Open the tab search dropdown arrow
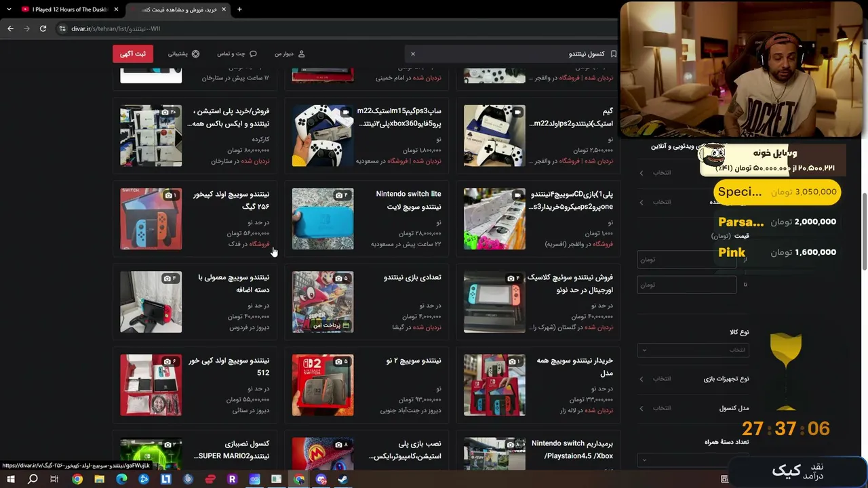Screen dimensions: 868x488 9,9
